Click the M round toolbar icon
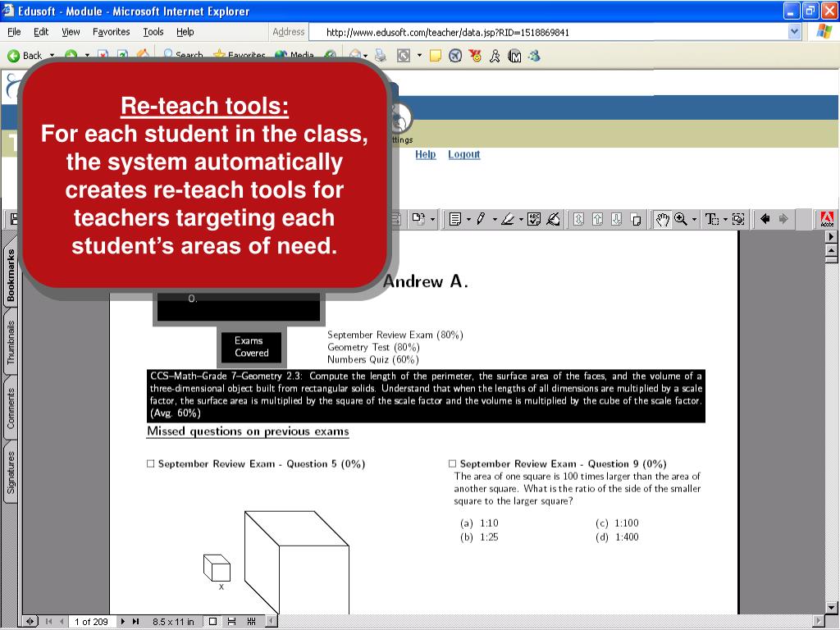The width and height of the screenshot is (840, 630). pos(514,55)
